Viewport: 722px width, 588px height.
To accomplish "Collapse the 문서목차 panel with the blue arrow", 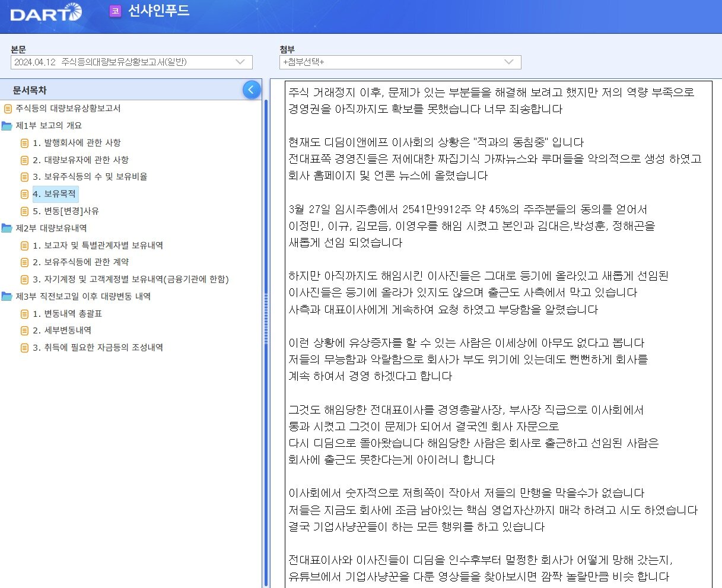I will [x=252, y=89].
